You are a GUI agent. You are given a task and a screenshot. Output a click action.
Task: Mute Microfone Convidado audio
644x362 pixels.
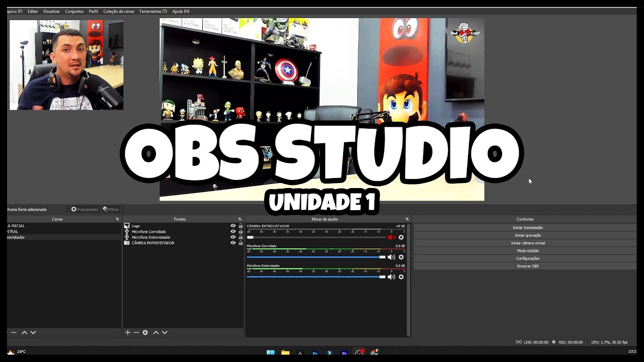(391, 257)
